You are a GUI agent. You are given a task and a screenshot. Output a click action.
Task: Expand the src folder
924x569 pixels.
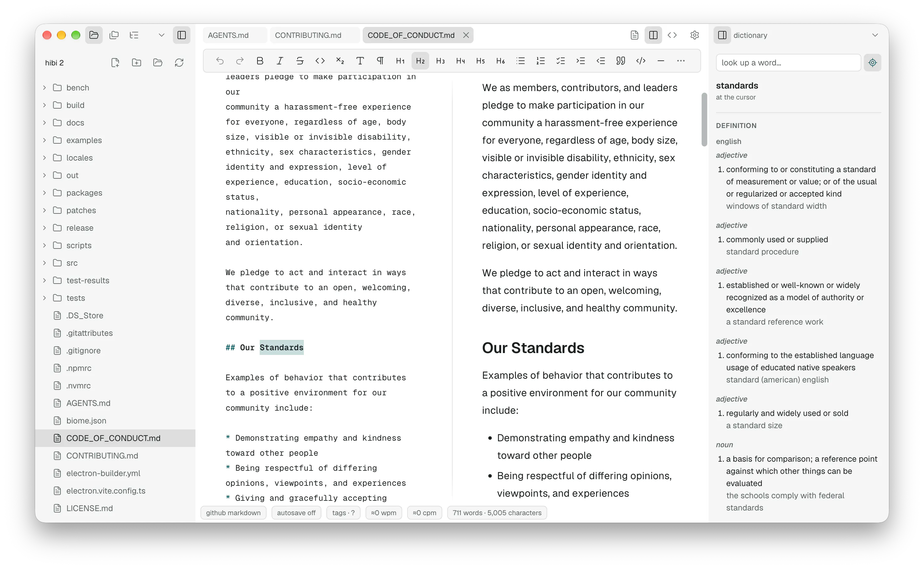44,262
